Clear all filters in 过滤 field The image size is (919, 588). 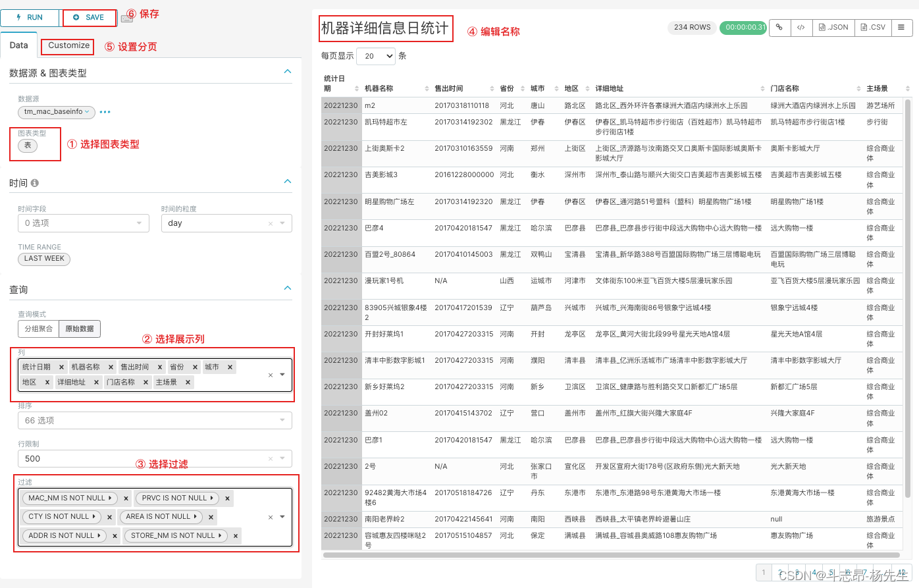(270, 518)
